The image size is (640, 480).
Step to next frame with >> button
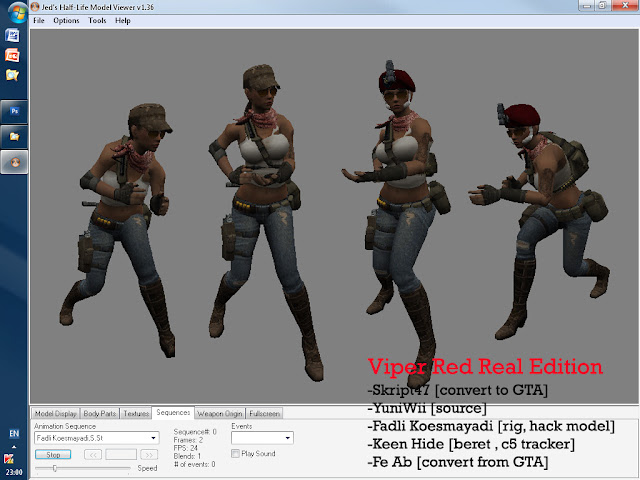(x=149, y=454)
